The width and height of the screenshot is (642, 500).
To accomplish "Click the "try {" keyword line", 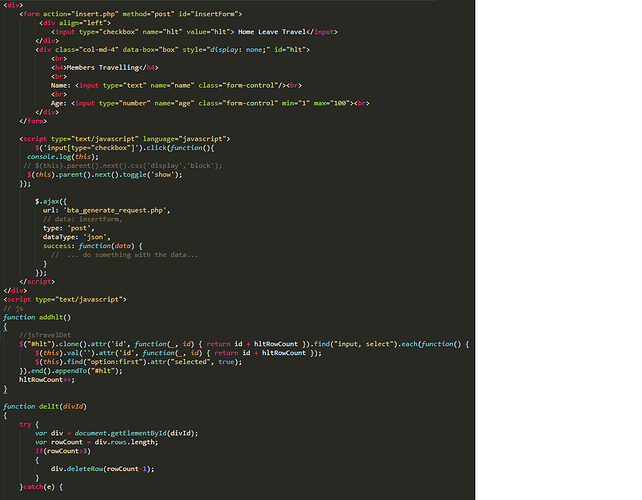I will (x=29, y=425).
